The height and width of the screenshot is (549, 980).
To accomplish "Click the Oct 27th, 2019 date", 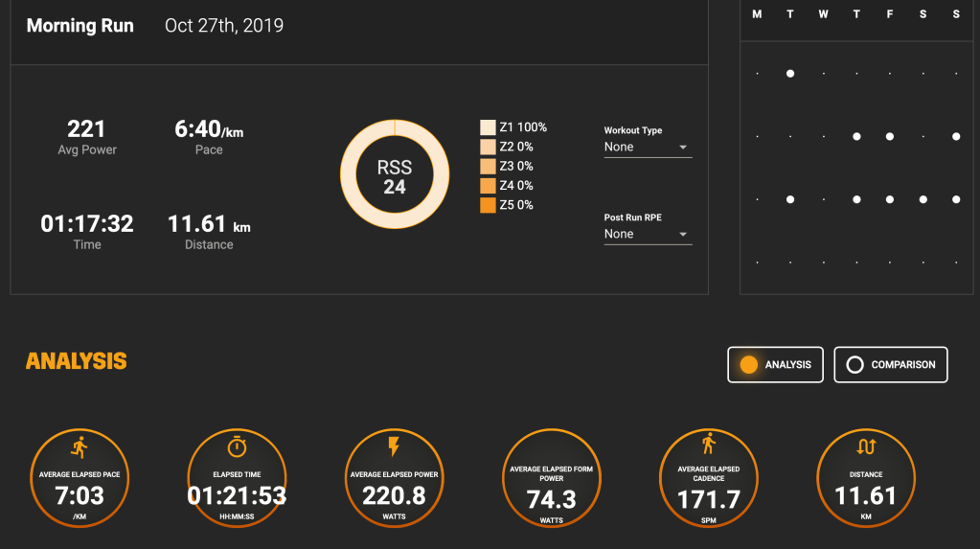I will coord(224,26).
